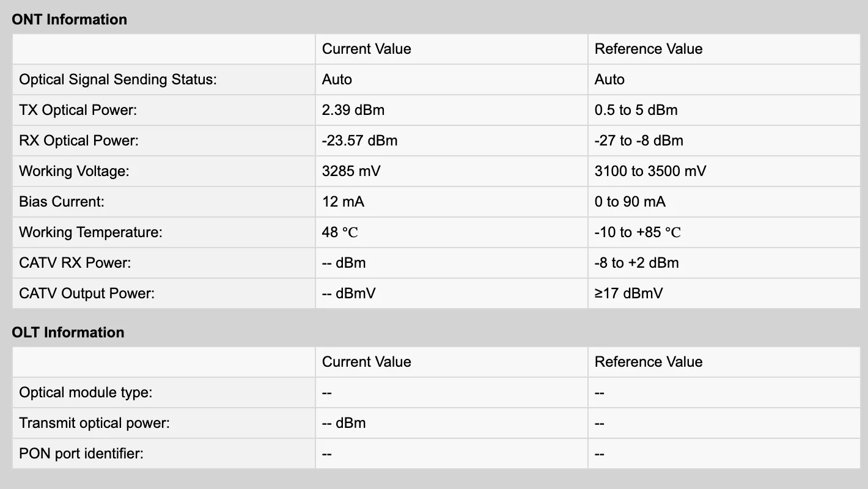Select the TX Optical Power label

click(78, 110)
